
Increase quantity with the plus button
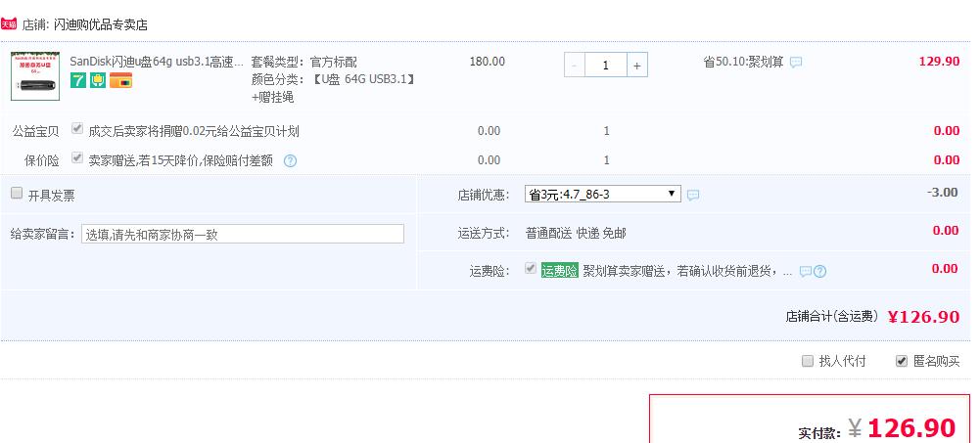click(x=637, y=65)
